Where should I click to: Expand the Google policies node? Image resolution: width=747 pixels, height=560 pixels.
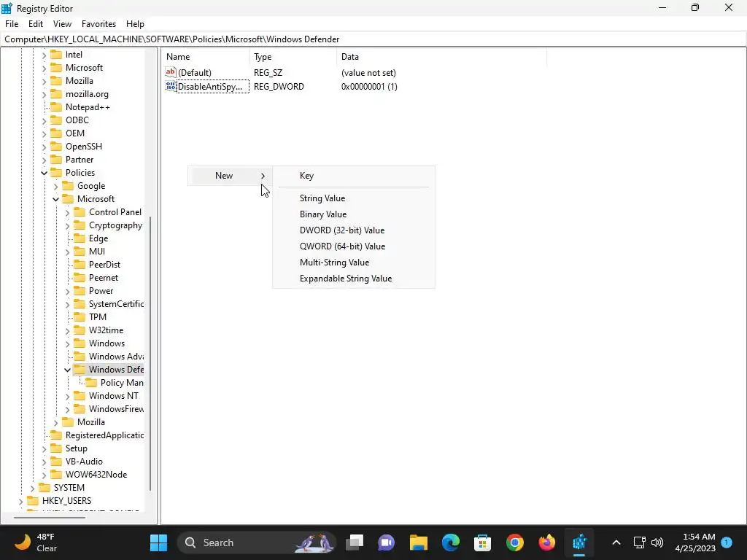tap(55, 186)
